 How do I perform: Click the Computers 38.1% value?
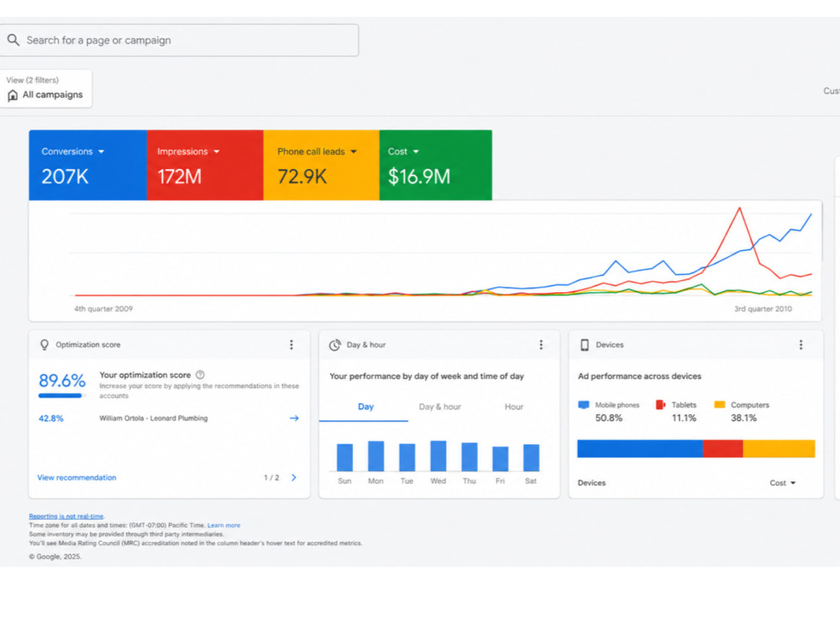click(x=743, y=417)
